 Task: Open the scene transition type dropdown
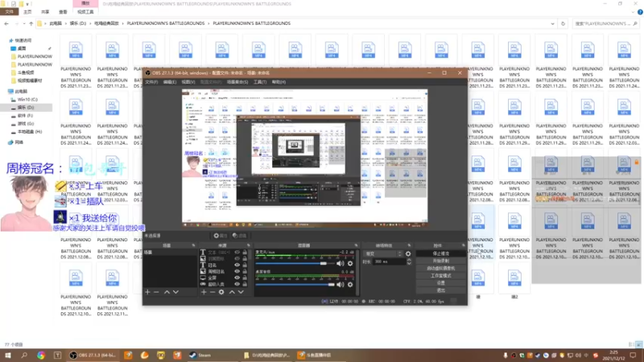383,253
